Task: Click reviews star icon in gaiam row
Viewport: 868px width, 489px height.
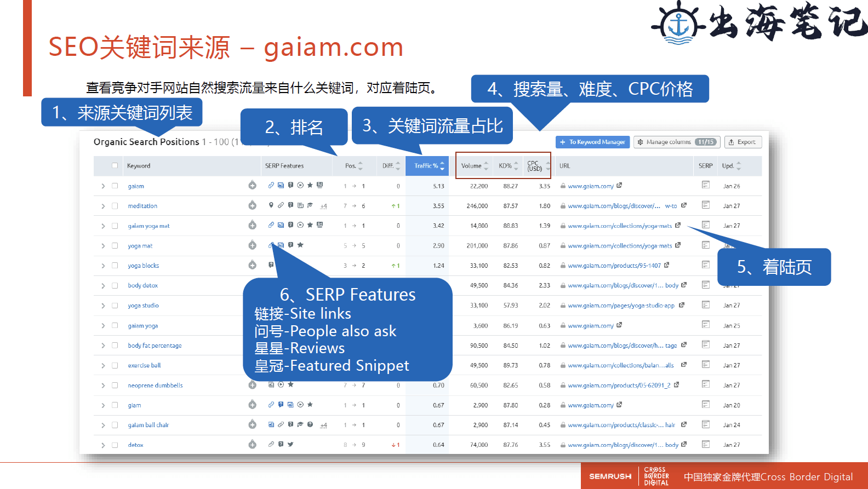Action: (310, 185)
